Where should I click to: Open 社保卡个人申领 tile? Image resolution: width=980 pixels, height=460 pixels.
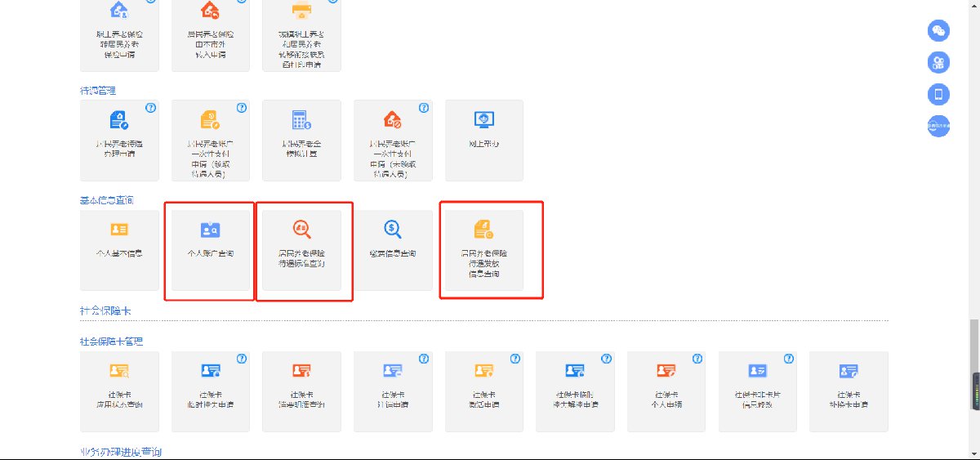[x=666, y=391]
